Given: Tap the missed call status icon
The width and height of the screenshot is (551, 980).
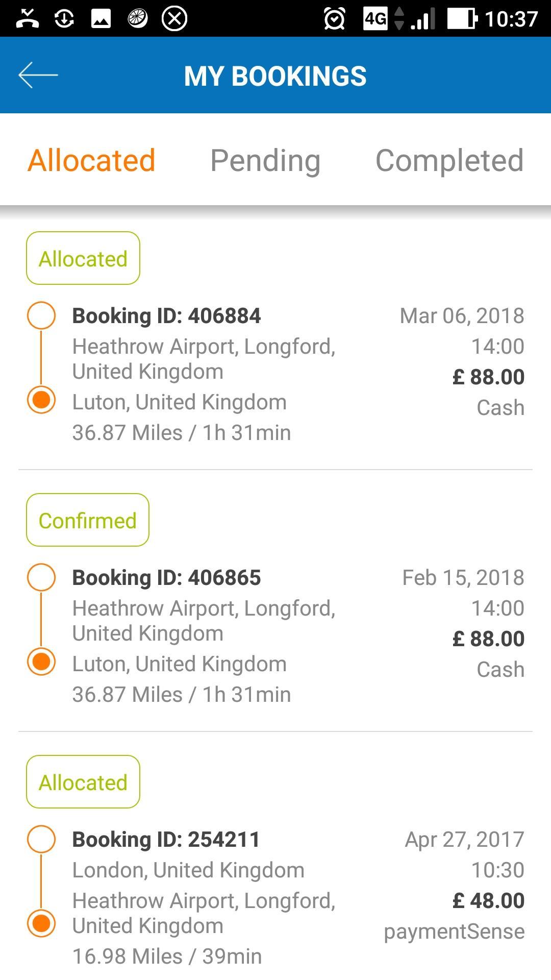Looking at the screenshot, I should [x=28, y=19].
